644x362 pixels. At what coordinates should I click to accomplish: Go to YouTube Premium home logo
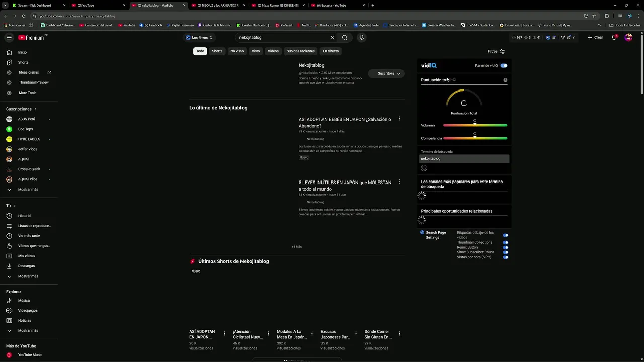click(x=31, y=38)
